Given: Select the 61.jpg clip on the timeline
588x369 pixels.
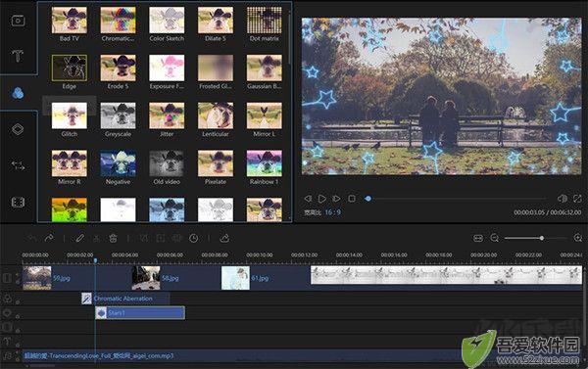Looking at the screenshot, I should [x=266, y=278].
